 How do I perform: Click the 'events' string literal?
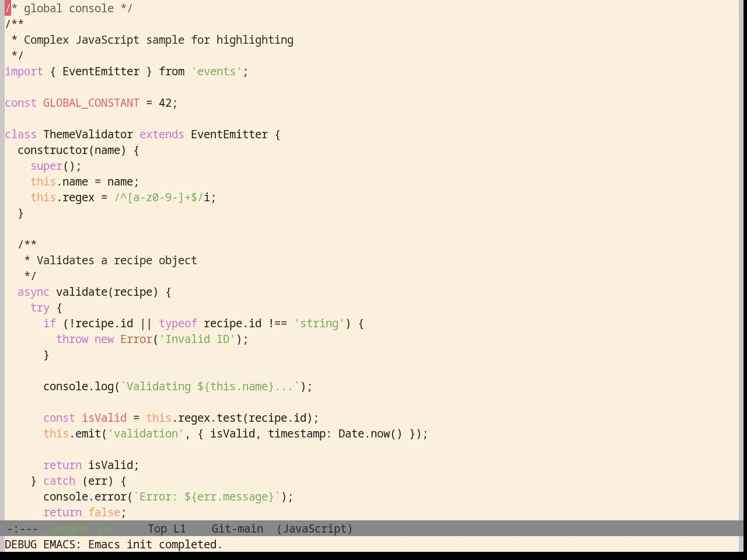217,72
